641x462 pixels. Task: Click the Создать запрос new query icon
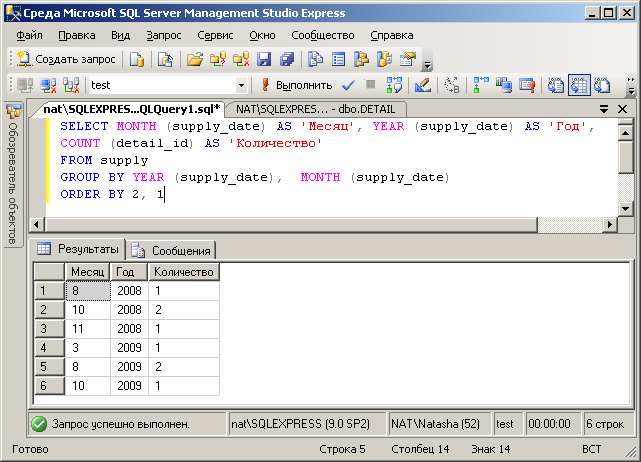pyautogui.click(x=24, y=59)
